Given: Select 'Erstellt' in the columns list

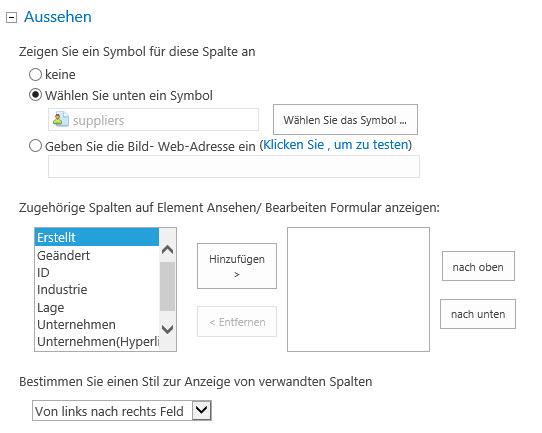Looking at the screenshot, I should (x=97, y=237).
